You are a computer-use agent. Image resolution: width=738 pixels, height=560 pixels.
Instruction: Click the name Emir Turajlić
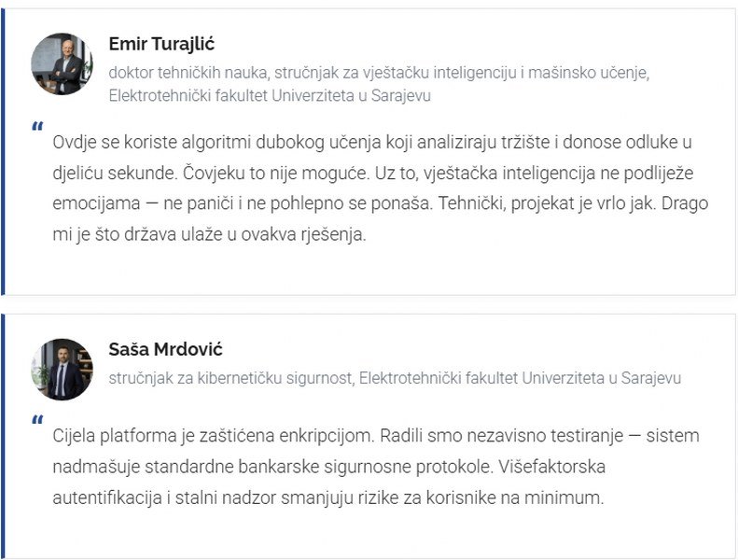point(161,44)
